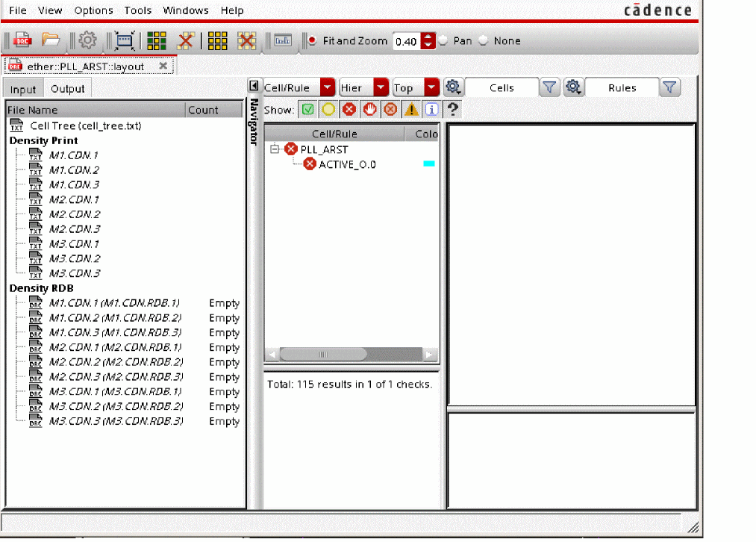756x542 pixels.
Task: Collapse the PLL_ARST tree node
Action: pos(275,149)
